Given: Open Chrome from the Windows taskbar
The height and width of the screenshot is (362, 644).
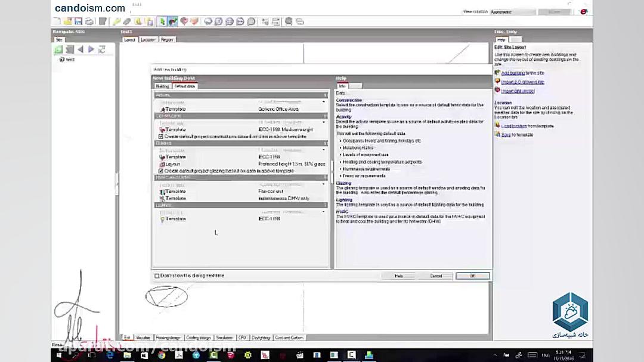Looking at the screenshot, I should (x=162, y=355).
